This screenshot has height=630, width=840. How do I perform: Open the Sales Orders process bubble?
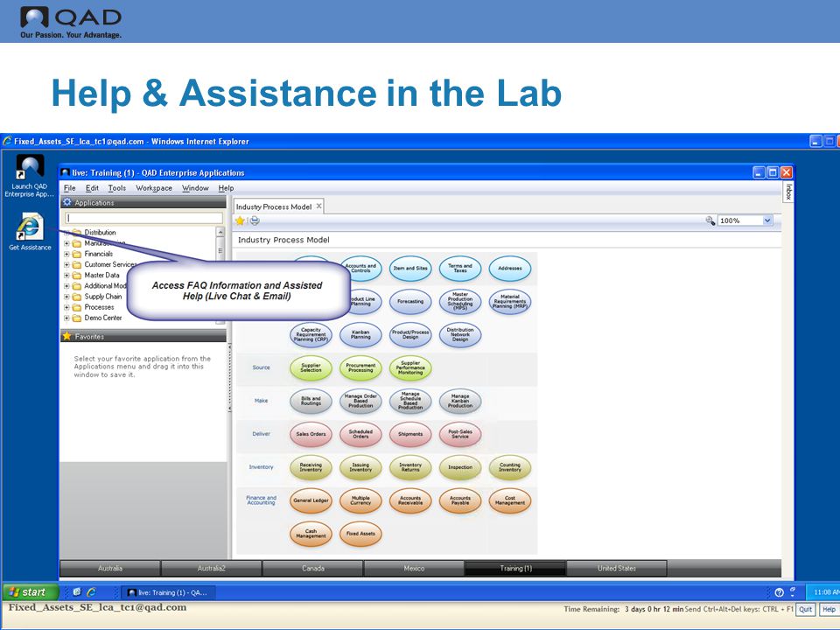(311, 434)
